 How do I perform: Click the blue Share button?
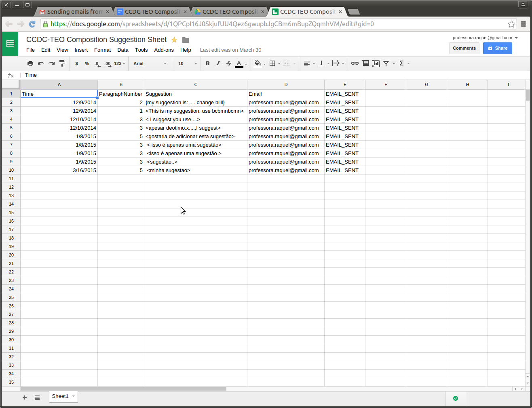coord(497,48)
